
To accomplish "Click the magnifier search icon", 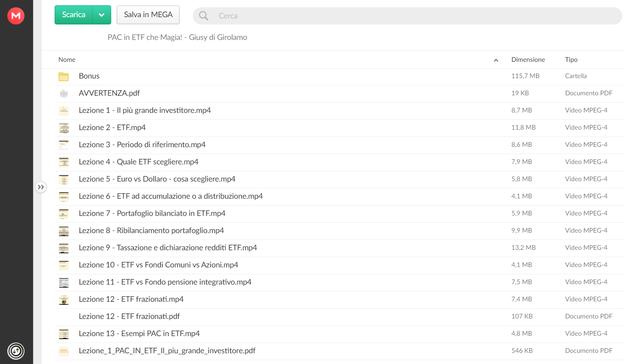I will 204,16.
